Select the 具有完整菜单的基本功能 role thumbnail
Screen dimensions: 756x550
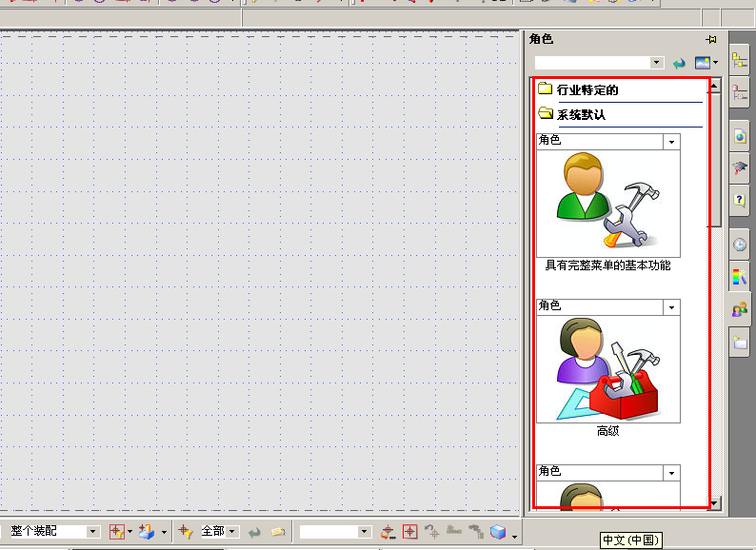tap(608, 203)
